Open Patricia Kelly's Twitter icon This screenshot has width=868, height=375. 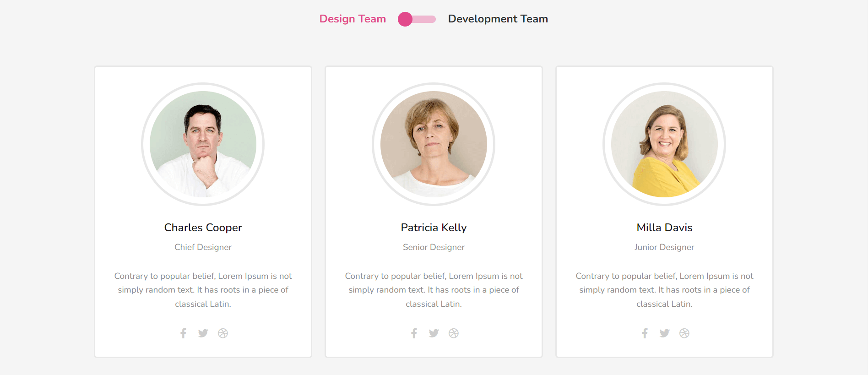pos(434,333)
